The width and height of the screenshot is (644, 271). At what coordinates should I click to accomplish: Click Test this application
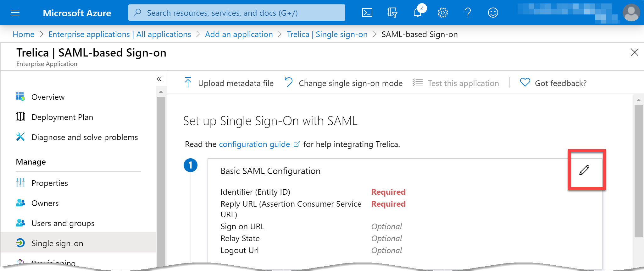tap(463, 83)
